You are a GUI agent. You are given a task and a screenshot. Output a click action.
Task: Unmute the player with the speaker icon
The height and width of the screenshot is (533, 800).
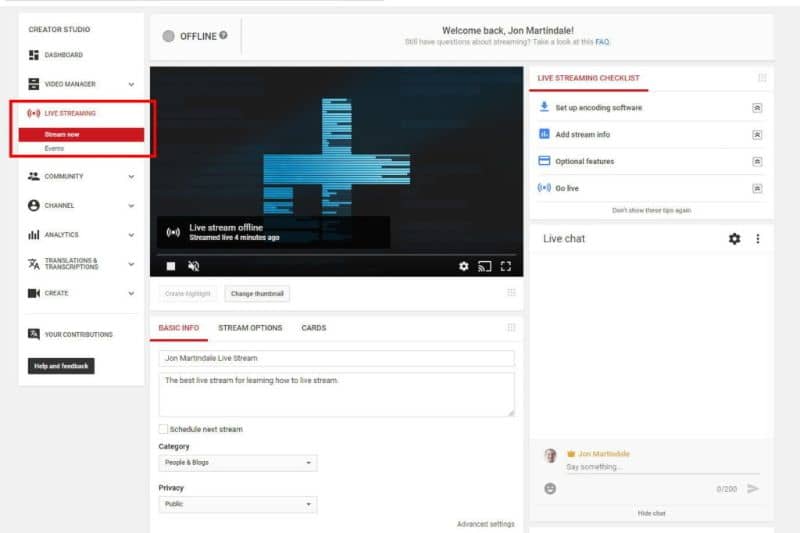193,266
